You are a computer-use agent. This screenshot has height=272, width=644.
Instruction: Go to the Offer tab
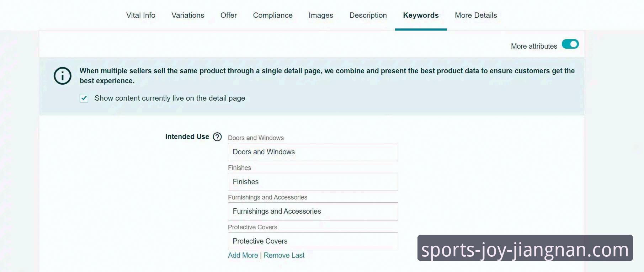click(229, 15)
